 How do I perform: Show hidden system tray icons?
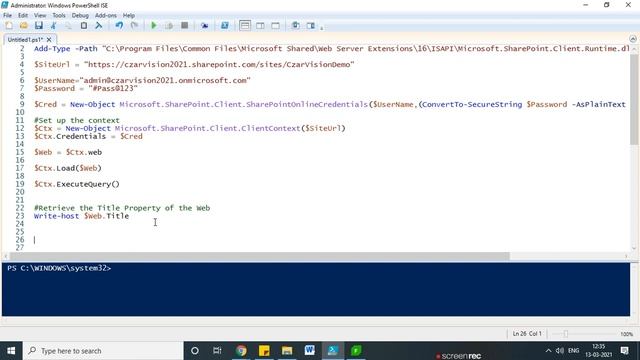(x=548, y=351)
